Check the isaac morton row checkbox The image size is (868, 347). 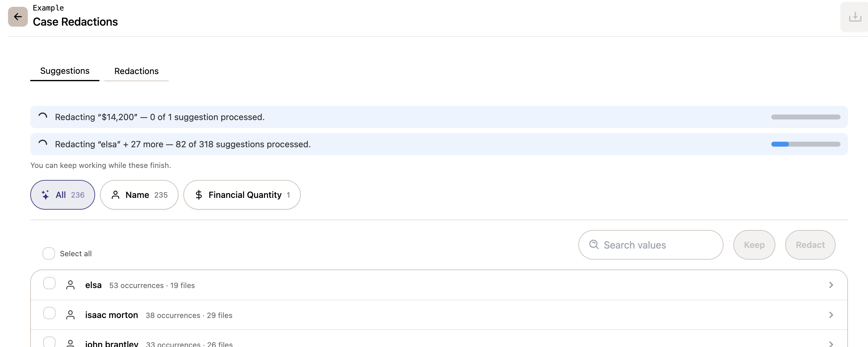[49, 313]
